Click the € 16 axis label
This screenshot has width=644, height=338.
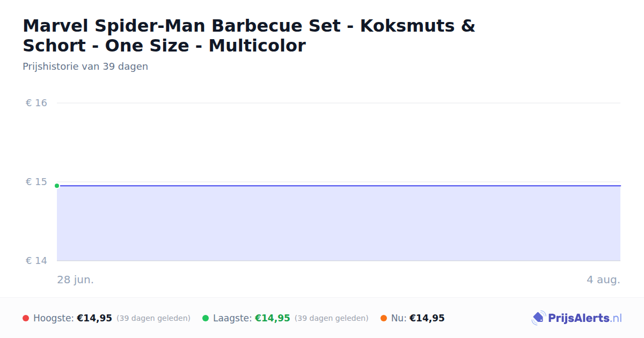coord(36,103)
